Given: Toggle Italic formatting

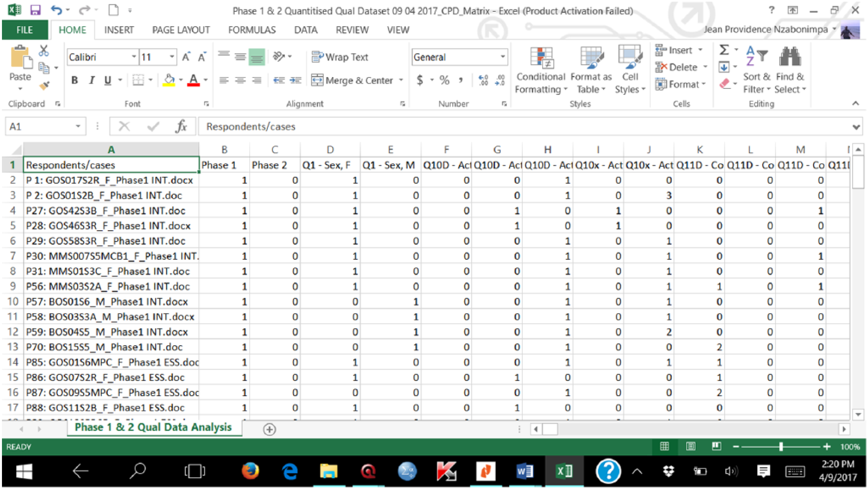Looking at the screenshot, I should 91,80.
